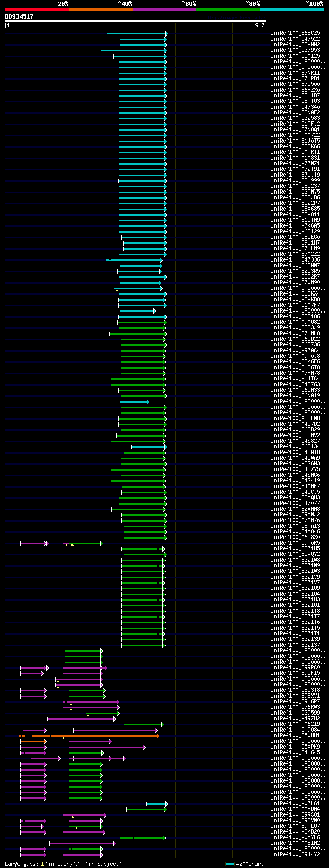
Task: Click label UniRef100_A9MQ82
Action: [295, 322]
